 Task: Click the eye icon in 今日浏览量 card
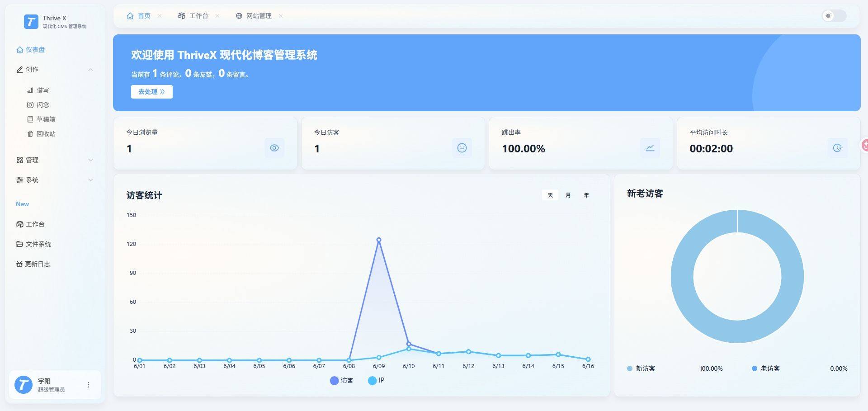pyautogui.click(x=274, y=148)
